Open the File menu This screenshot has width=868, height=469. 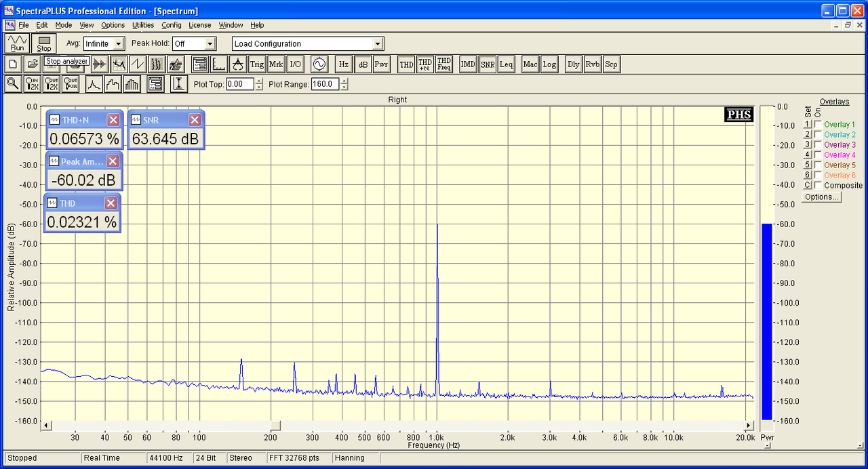click(x=24, y=25)
